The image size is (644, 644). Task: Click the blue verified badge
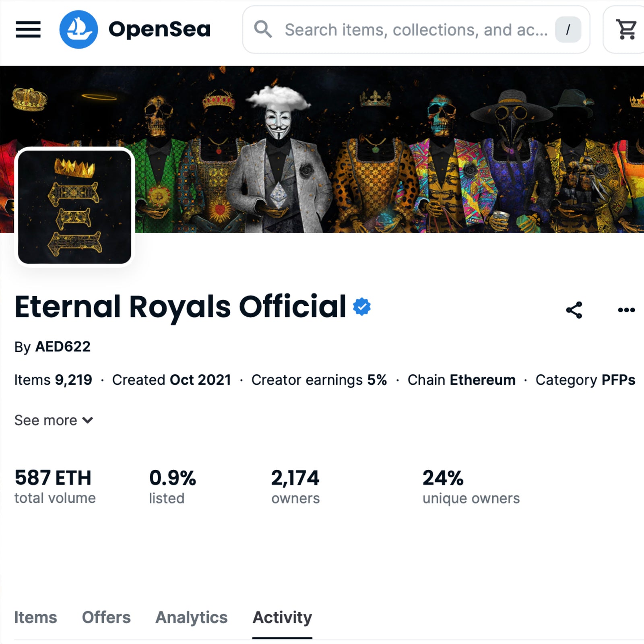pyautogui.click(x=362, y=307)
